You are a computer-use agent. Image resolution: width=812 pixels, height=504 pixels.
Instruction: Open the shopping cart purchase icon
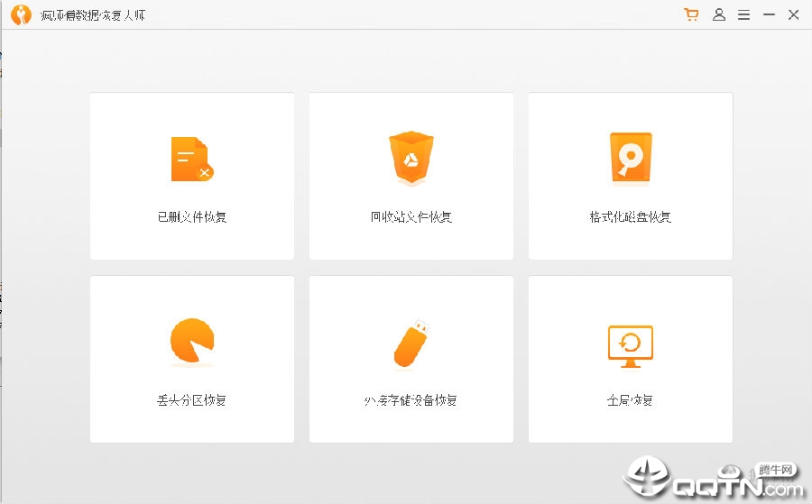click(691, 14)
